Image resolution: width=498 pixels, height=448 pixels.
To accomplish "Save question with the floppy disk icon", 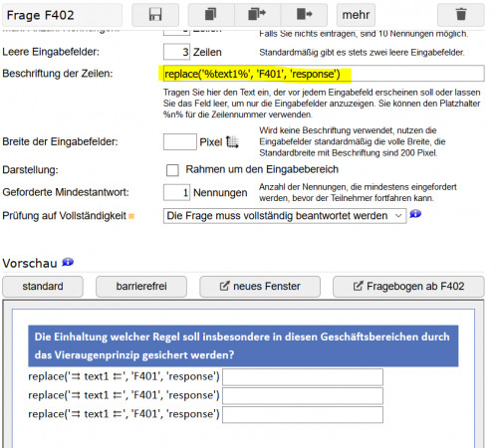I will click(155, 15).
